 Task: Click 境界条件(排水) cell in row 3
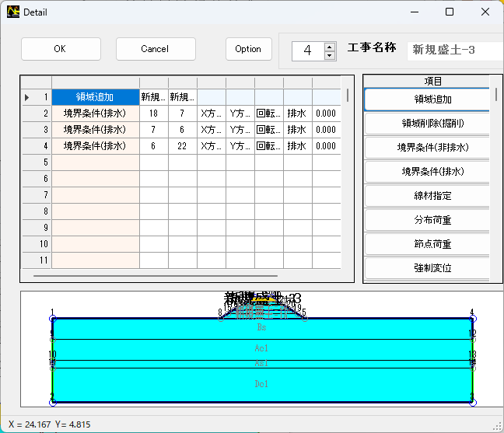[x=96, y=130]
